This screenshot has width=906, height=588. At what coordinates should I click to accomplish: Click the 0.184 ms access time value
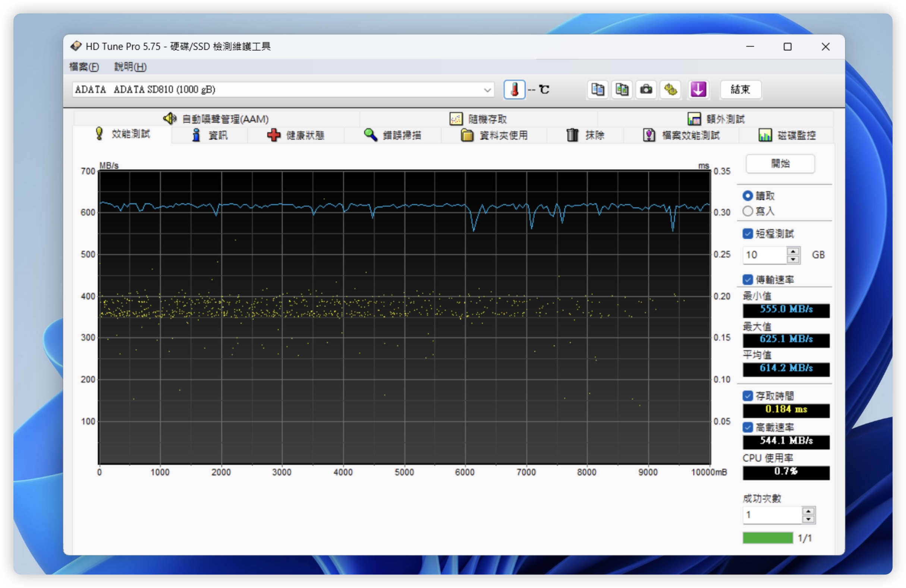(786, 410)
